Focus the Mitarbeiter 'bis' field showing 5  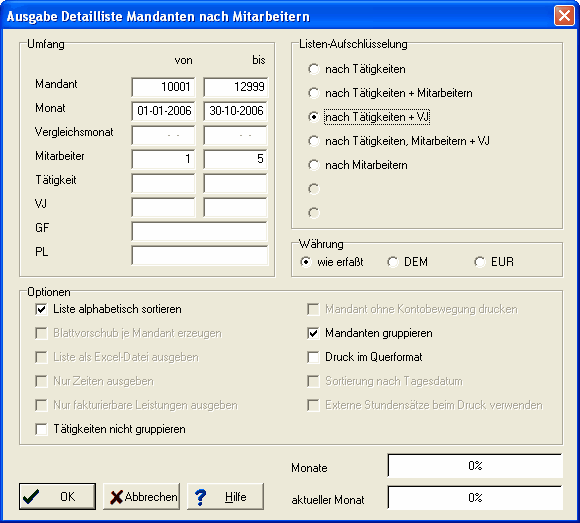(x=235, y=159)
